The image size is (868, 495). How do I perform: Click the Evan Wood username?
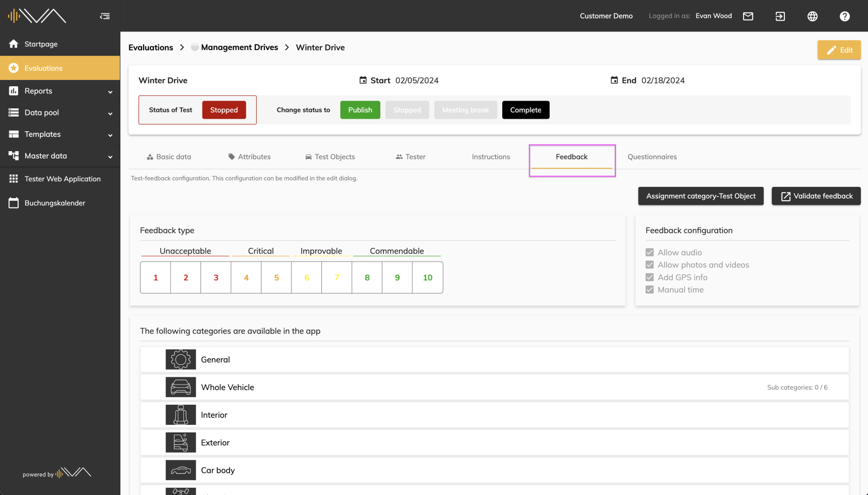pyautogui.click(x=714, y=16)
